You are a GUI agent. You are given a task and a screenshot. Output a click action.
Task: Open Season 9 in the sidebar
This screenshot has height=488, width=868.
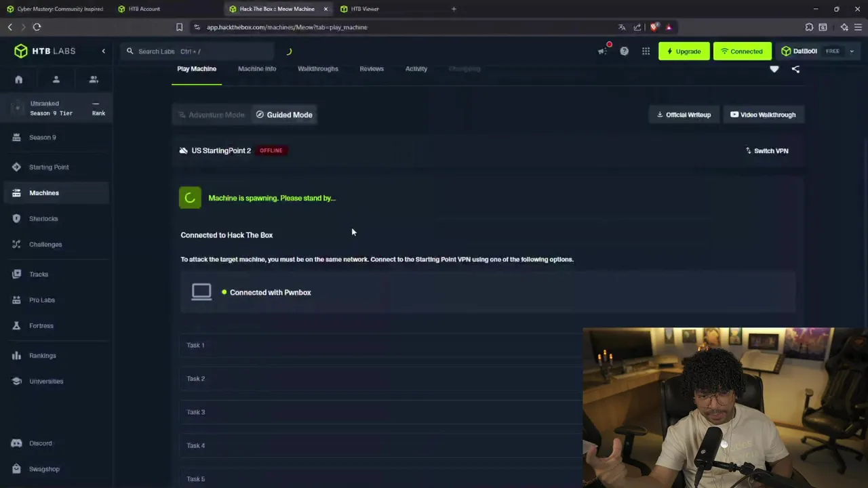coord(56,137)
